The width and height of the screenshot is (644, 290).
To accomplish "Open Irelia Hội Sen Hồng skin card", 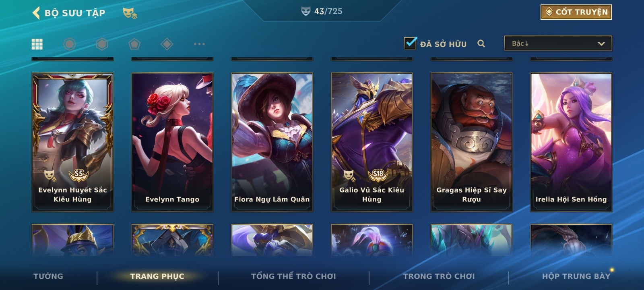I will [x=571, y=142].
